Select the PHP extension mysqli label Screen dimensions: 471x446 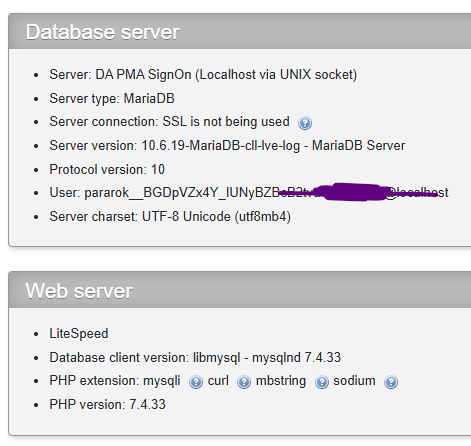(115, 381)
